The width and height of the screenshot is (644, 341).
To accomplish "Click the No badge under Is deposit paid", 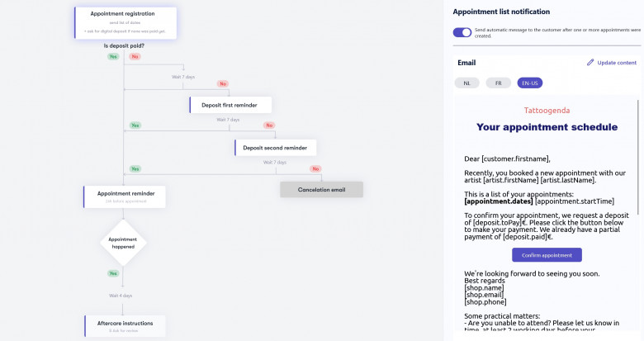I will [135, 56].
